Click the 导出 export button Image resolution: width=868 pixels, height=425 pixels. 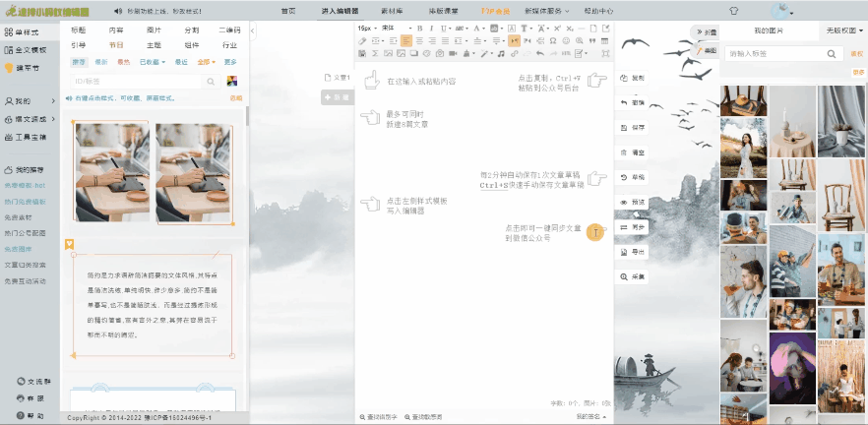click(632, 252)
